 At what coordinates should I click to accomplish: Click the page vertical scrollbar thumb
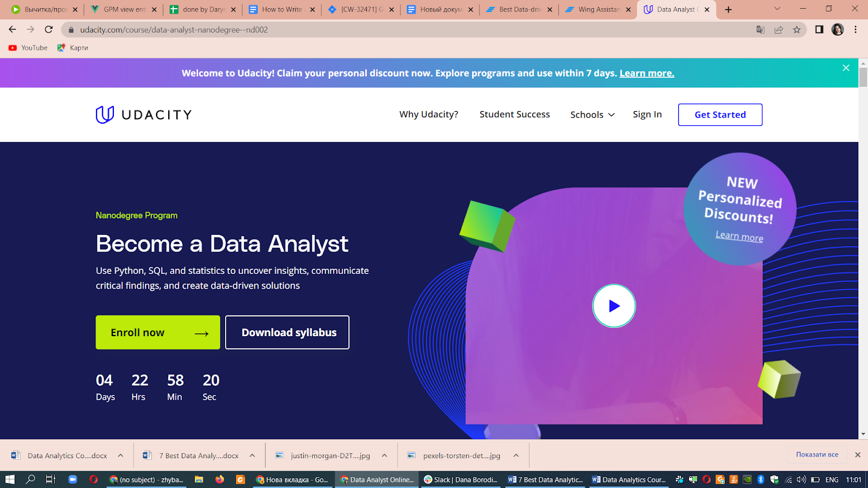[863, 76]
